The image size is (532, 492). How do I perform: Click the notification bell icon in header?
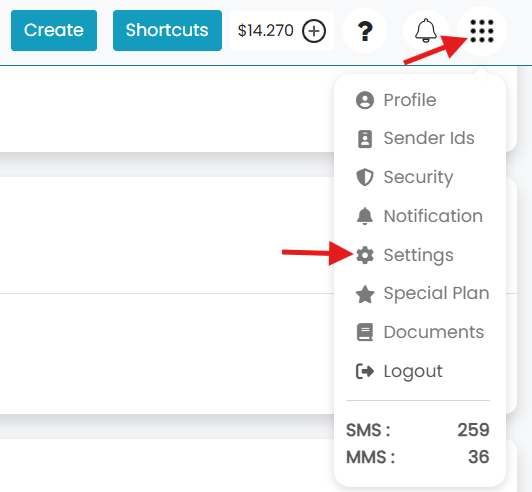pos(426,31)
